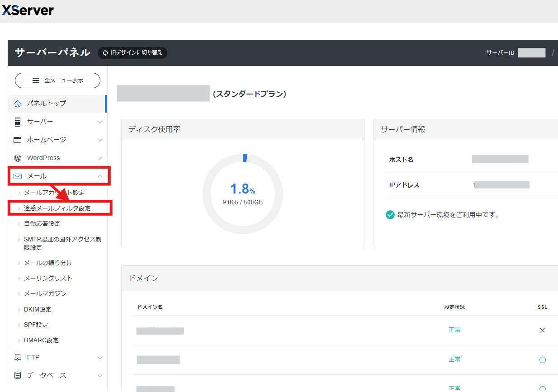This screenshot has height=392, width=558.
Task: Switch to old design via 旧デザインに切り替え
Action: pos(132,52)
